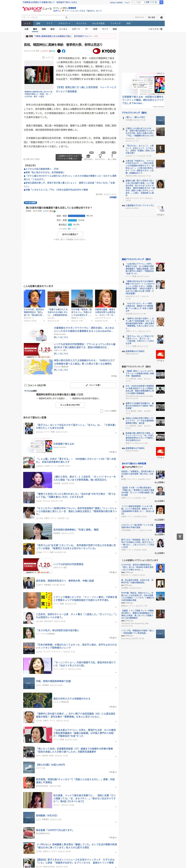Click the ヘルプ link at top
This screenshot has width=186, height=868.
coord(127,2)
